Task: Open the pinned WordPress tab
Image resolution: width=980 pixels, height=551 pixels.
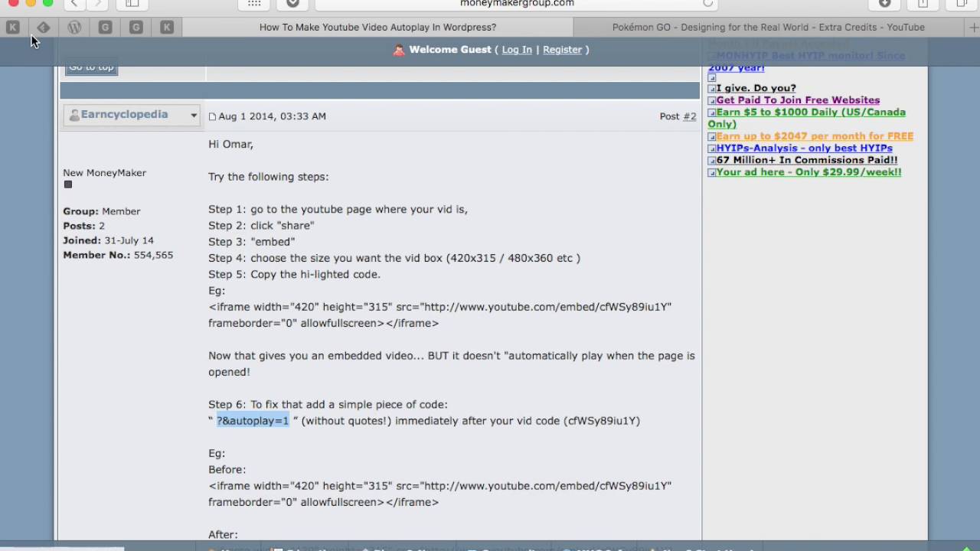Action: point(74,27)
